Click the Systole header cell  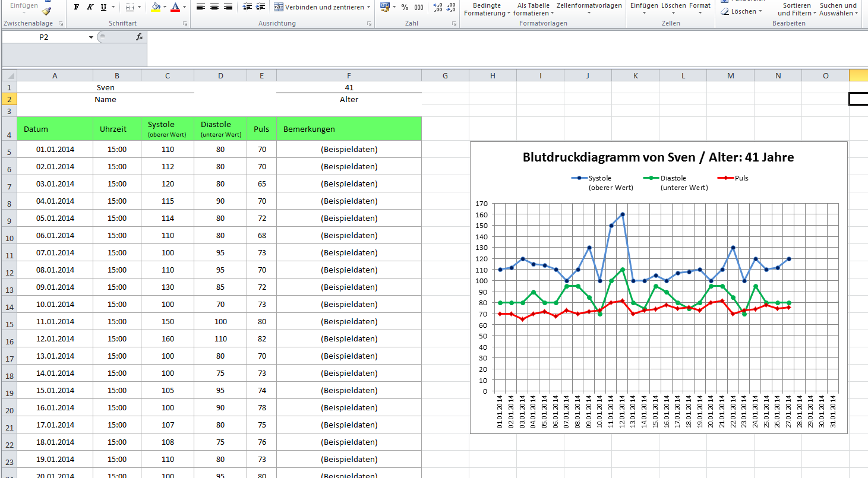[167, 129]
